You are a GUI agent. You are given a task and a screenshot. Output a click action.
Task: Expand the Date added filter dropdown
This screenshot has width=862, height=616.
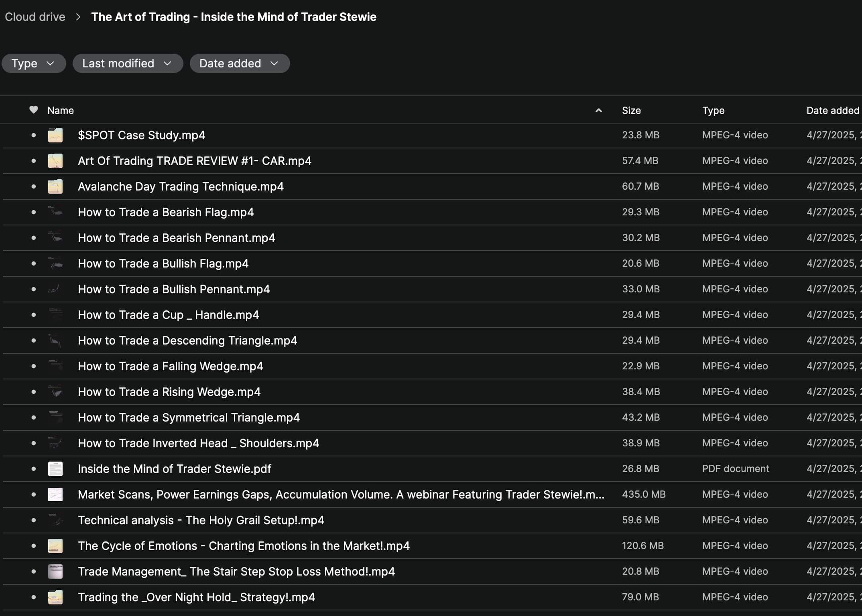click(239, 63)
